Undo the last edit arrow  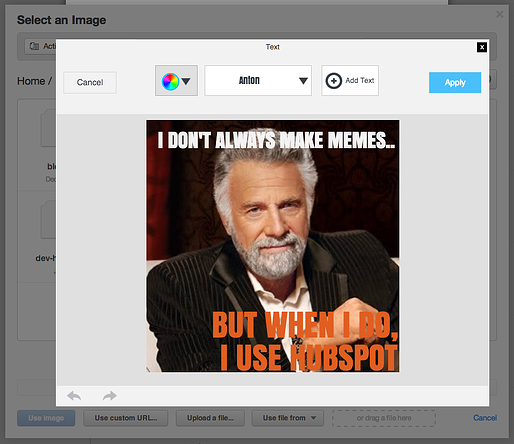(x=74, y=396)
